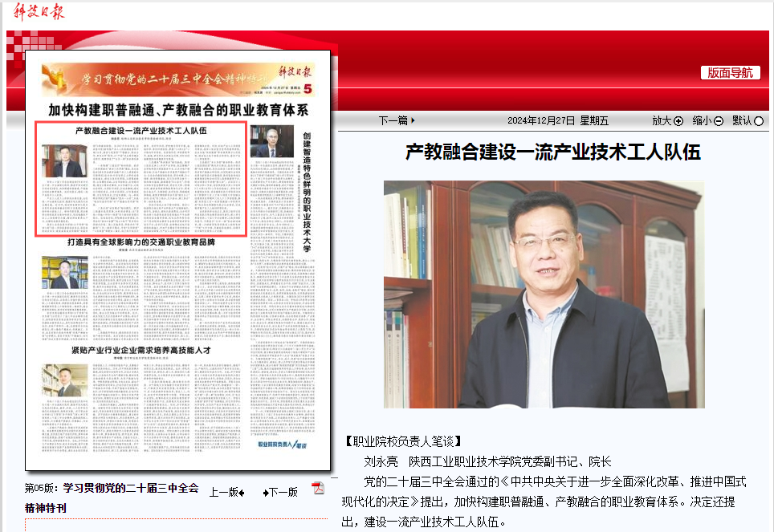Open vertical-titled article 创建智造特色鲜明的职业技术大学
The image size is (774, 532).
[x=307, y=193]
